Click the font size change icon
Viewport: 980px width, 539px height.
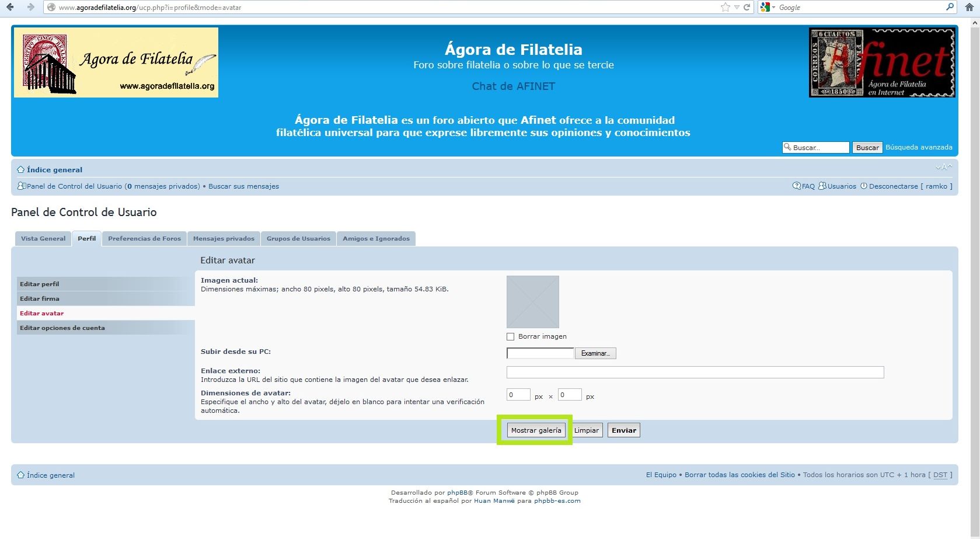point(944,167)
